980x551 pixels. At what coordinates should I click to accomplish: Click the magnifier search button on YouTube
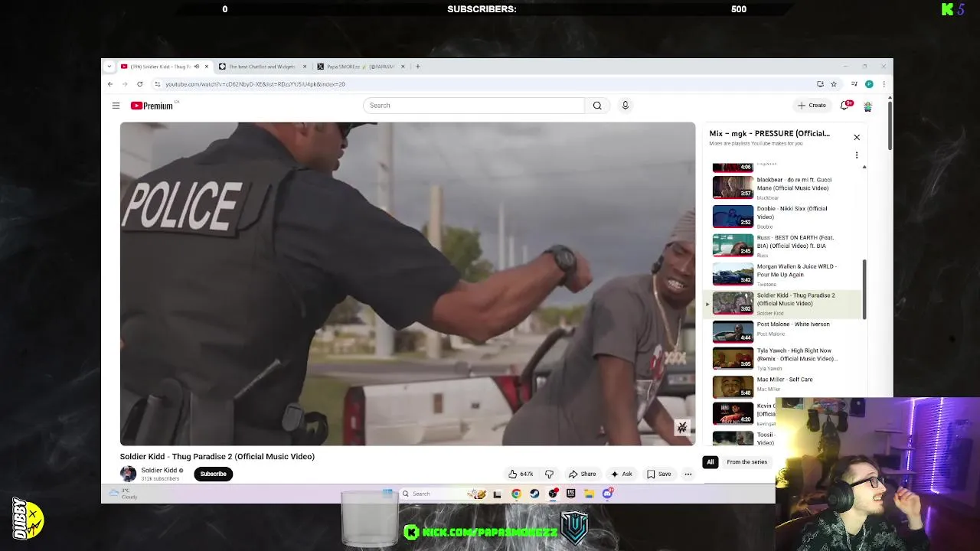pos(597,106)
